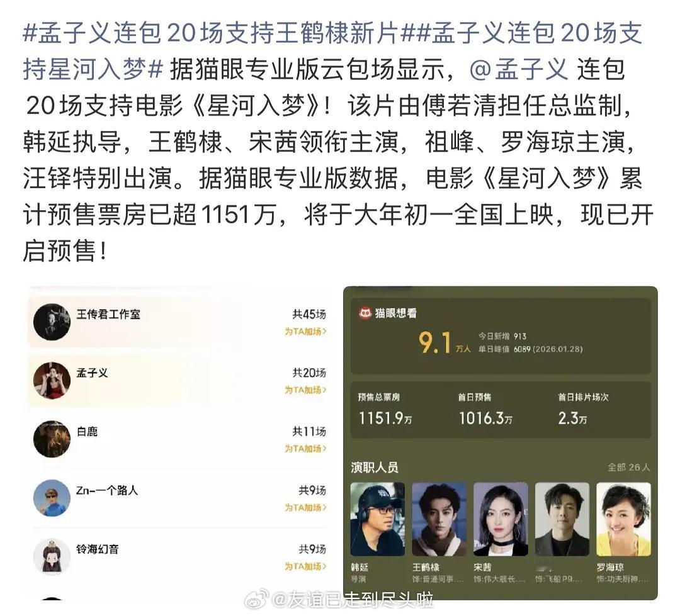Tap the 猫眼想看 cat logo icon
Viewport: 680px width, 616px height.
pyautogui.click(x=365, y=313)
